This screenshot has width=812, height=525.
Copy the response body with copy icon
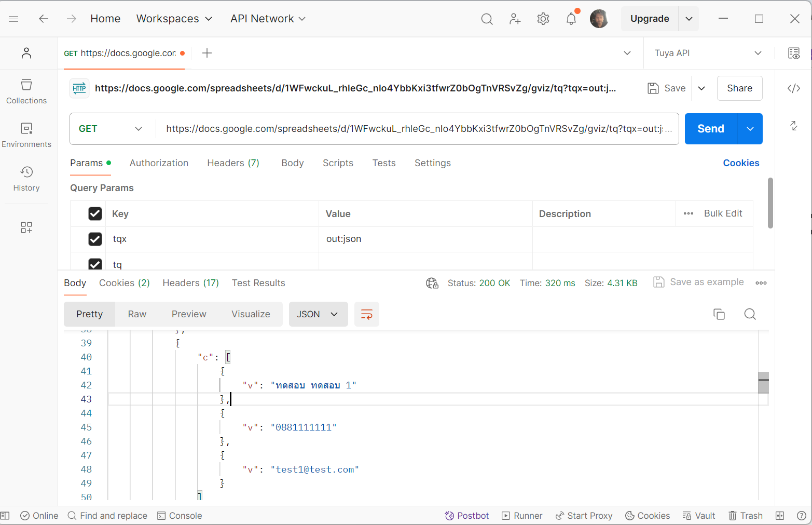click(719, 314)
